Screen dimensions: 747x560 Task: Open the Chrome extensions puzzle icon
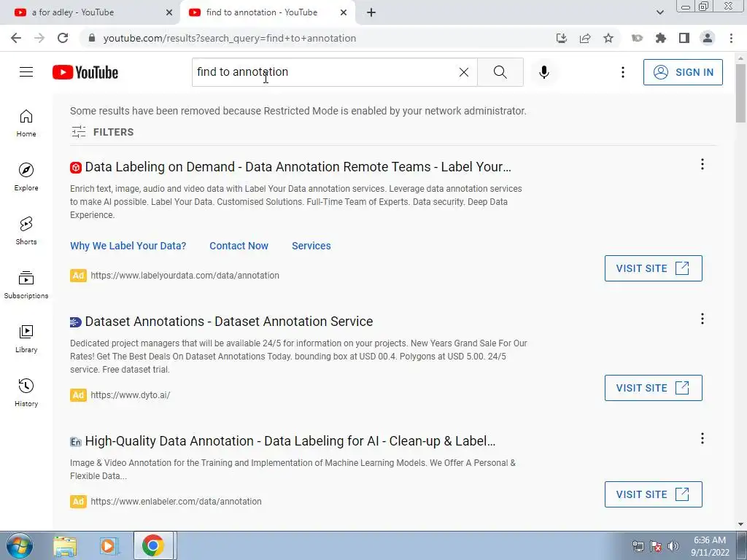click(661, 38)
